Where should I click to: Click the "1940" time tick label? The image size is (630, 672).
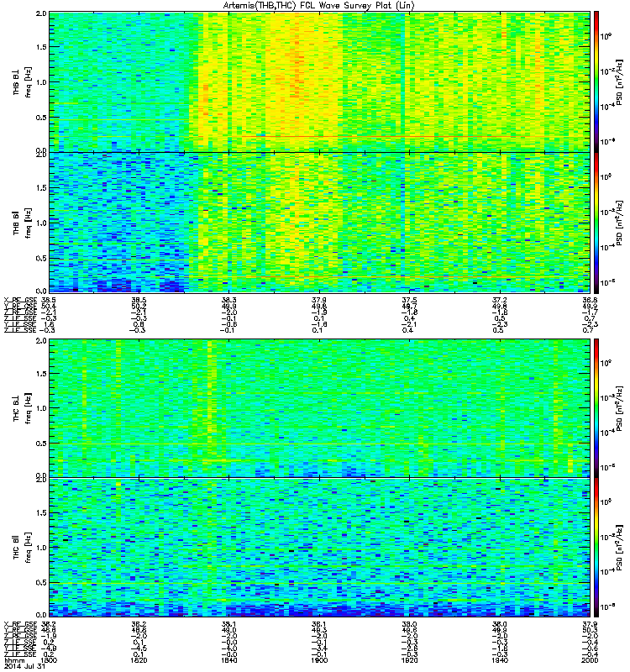[x=499, y=660]
